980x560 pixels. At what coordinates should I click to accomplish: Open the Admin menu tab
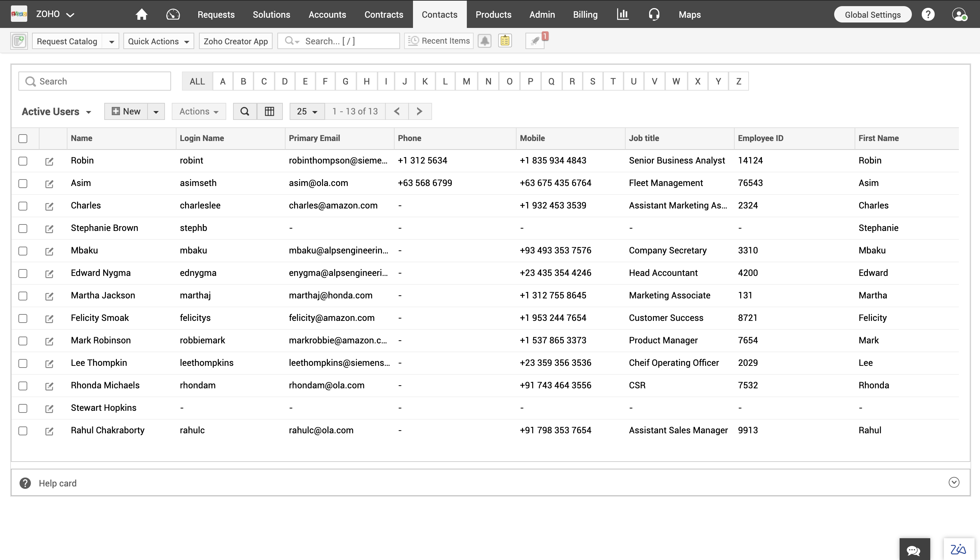(x=542, y=14)
